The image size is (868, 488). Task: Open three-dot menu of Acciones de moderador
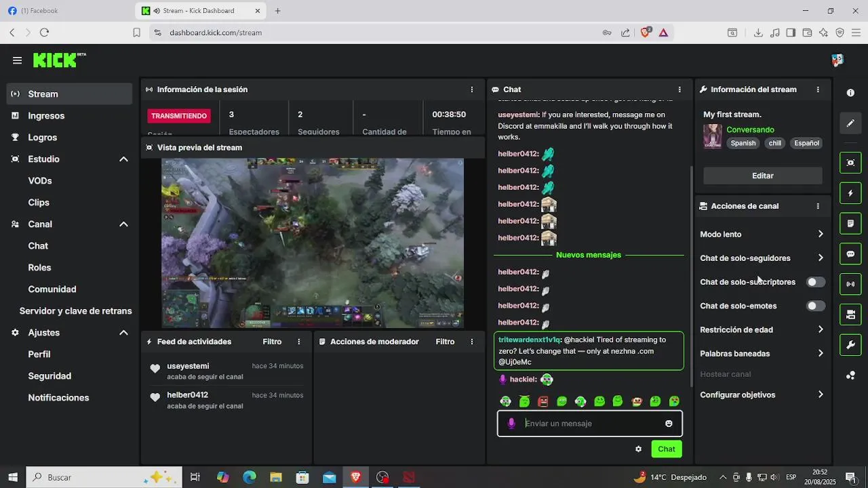472,342
